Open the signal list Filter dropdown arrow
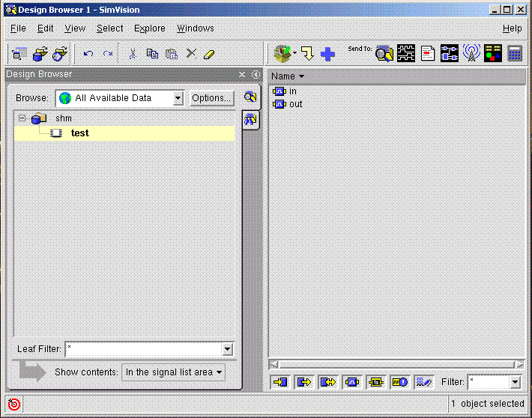 515,383
